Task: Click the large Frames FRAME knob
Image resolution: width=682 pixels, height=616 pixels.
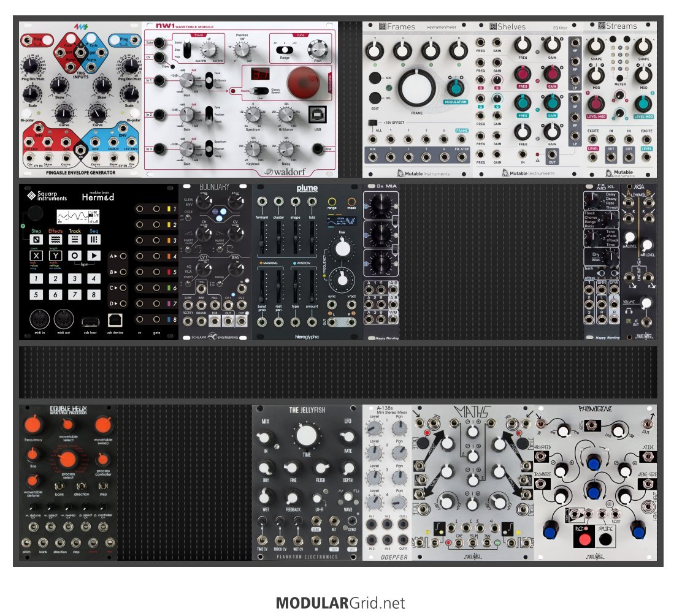Action: pos(416,88)
